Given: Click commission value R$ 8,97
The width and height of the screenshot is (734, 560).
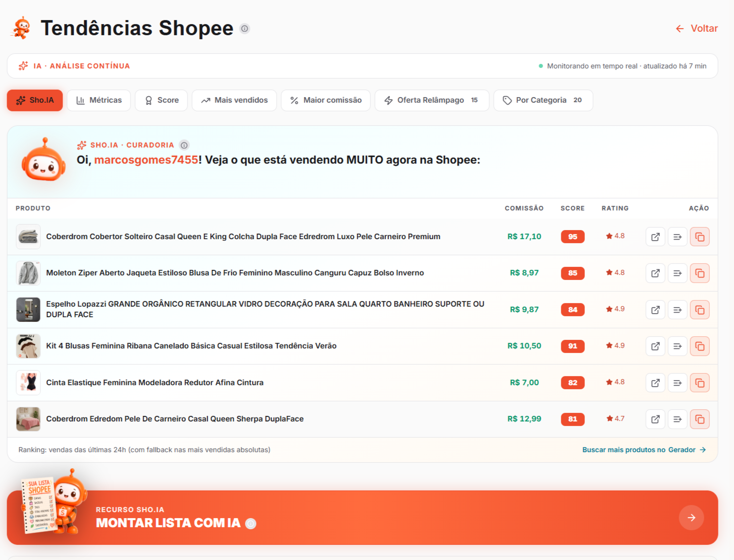Looking at the screenshot, I should pyautogui.click(x=524, y=273).
